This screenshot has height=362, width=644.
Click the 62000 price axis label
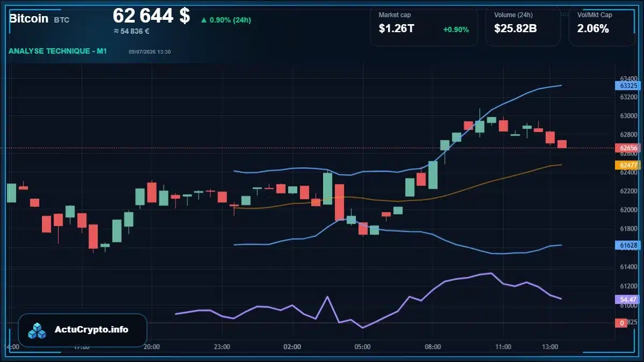628,210
